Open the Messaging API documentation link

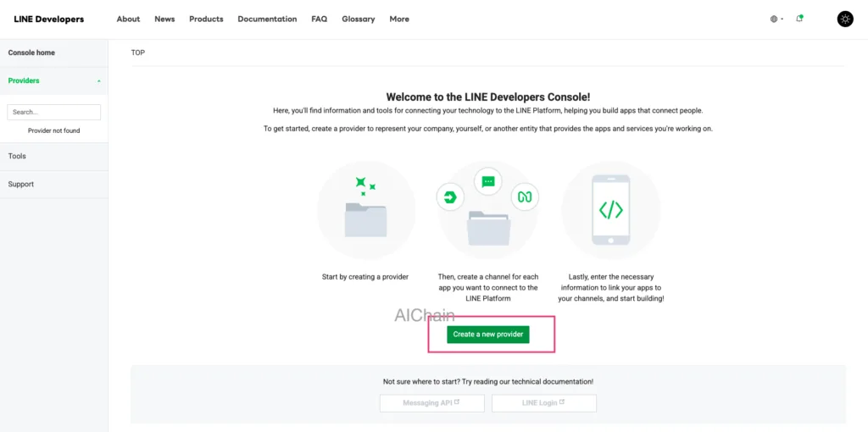pyautogui.click(x=431, y=403)
